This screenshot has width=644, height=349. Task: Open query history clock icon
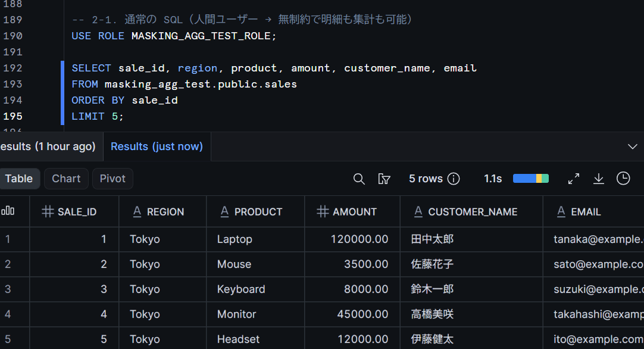[x=623, y=179]
